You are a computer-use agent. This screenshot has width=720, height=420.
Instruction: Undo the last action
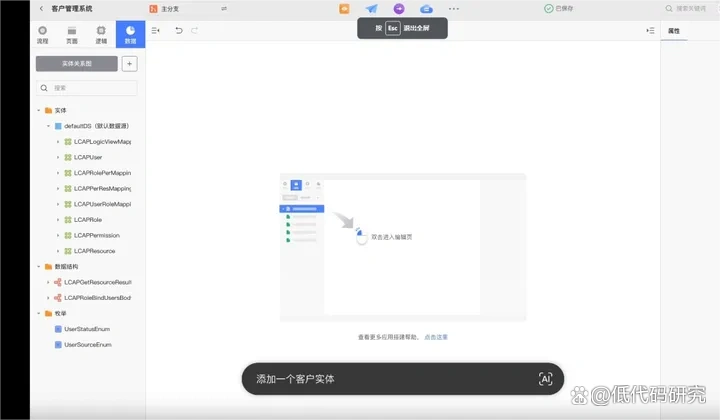tap(179, 30)
